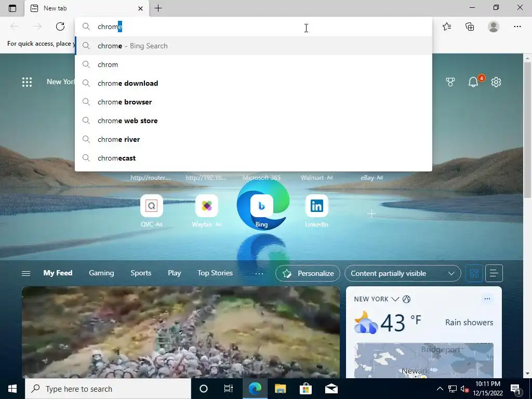
Task: Expand the NEW YORK location chevron
Action: tap(395, 299)
